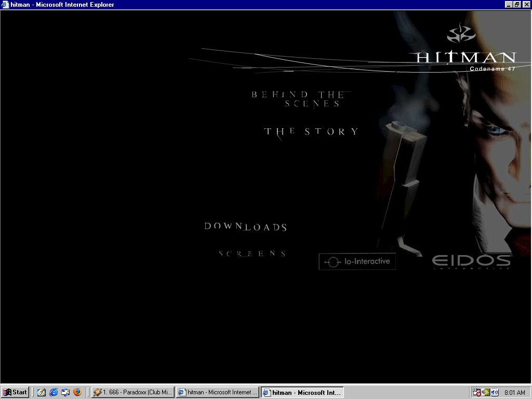
Task: Click the NVIDIA system tray icon
Action: (x=486, y=392)
